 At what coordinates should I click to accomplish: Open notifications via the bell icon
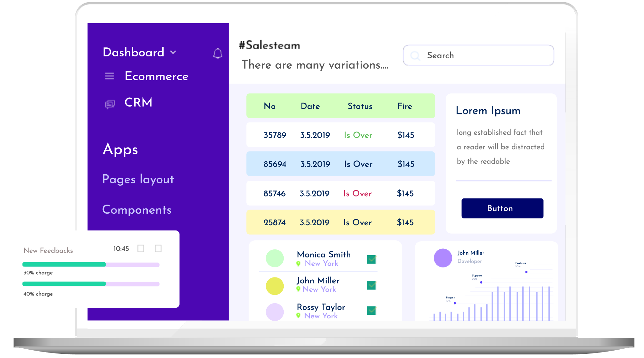pyautogui.click(x=217, y=53)
